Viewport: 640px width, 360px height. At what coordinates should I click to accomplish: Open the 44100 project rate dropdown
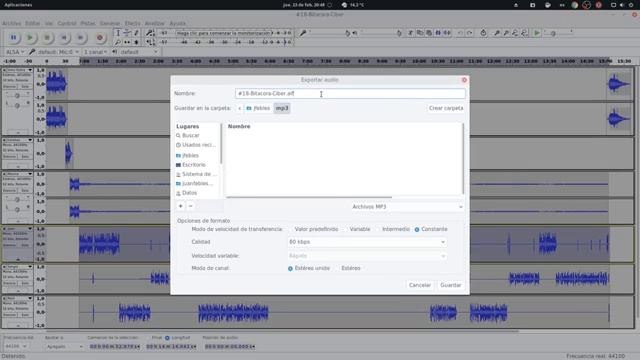coord(16,346)
